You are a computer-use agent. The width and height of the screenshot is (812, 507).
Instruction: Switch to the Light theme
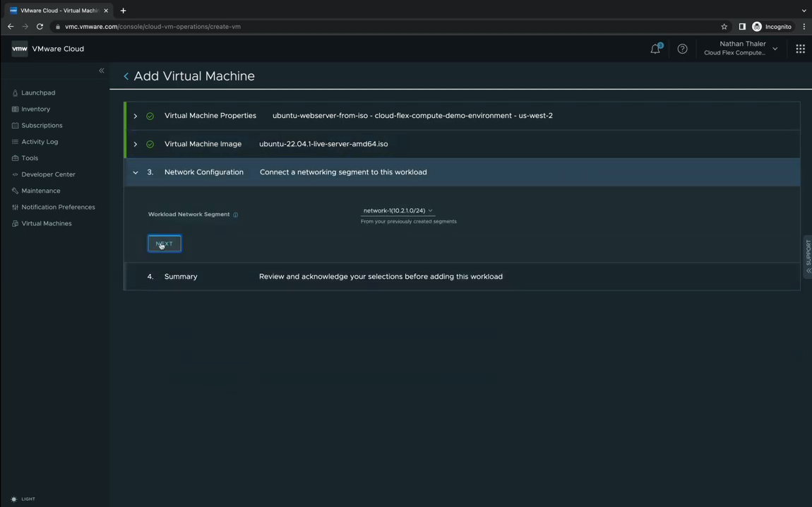(23, 499)
